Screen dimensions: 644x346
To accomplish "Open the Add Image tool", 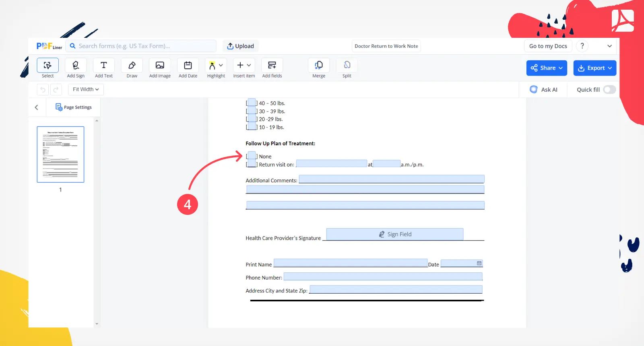I will [160, 68].
